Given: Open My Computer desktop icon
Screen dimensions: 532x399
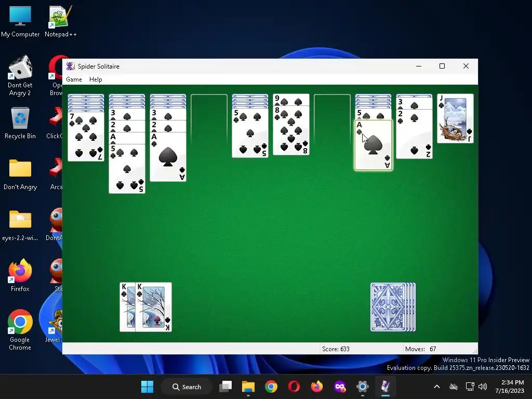Looking at the screenshot, I should (x=20, y=21).
